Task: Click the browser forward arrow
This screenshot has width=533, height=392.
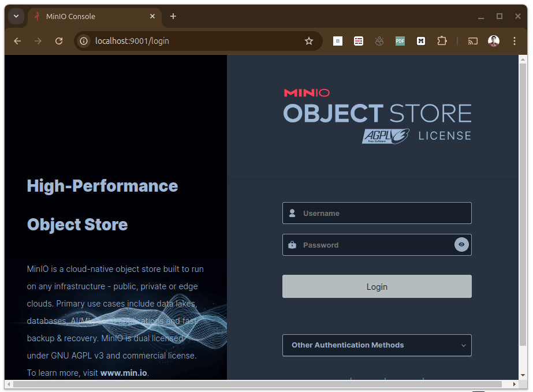Action: (38, 41)
